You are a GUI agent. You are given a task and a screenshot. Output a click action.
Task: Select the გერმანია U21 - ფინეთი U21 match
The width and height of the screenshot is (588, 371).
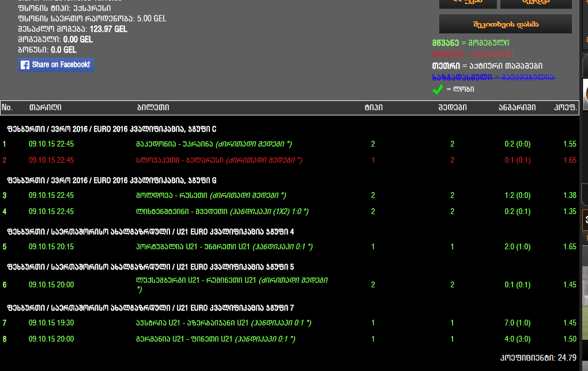tap(289, 339)
